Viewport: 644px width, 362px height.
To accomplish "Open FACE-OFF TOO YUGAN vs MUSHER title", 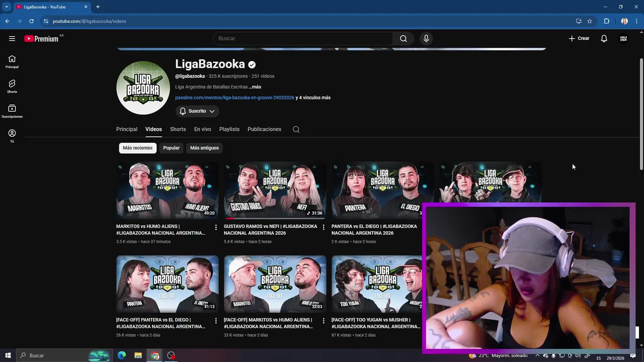I will (376, 323).
